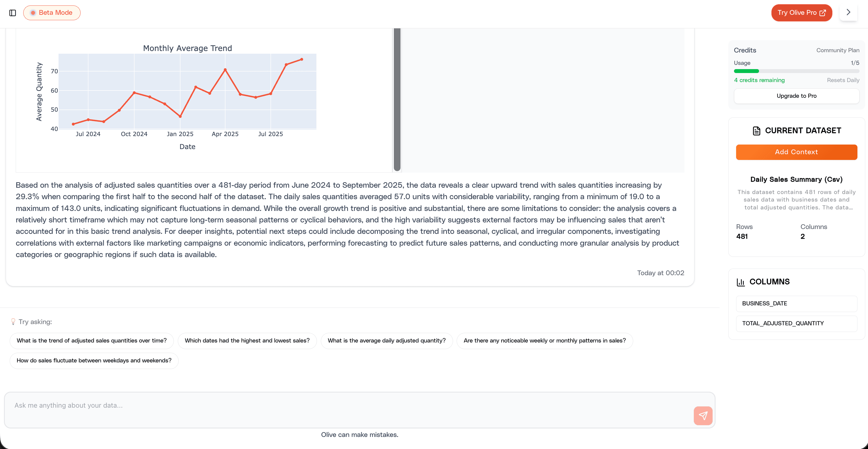Select the BUSINESS_DATE column chip
Viewport: 868px width, 449px height.
click(796, 304)
